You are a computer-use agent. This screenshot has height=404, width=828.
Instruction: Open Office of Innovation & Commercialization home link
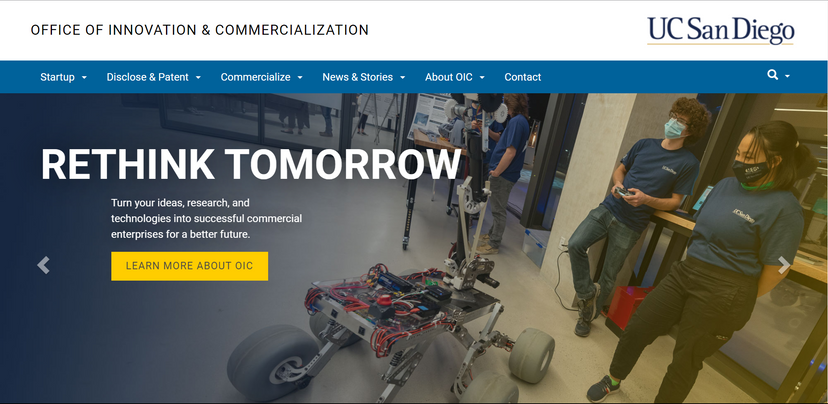[x=200, y=30]
